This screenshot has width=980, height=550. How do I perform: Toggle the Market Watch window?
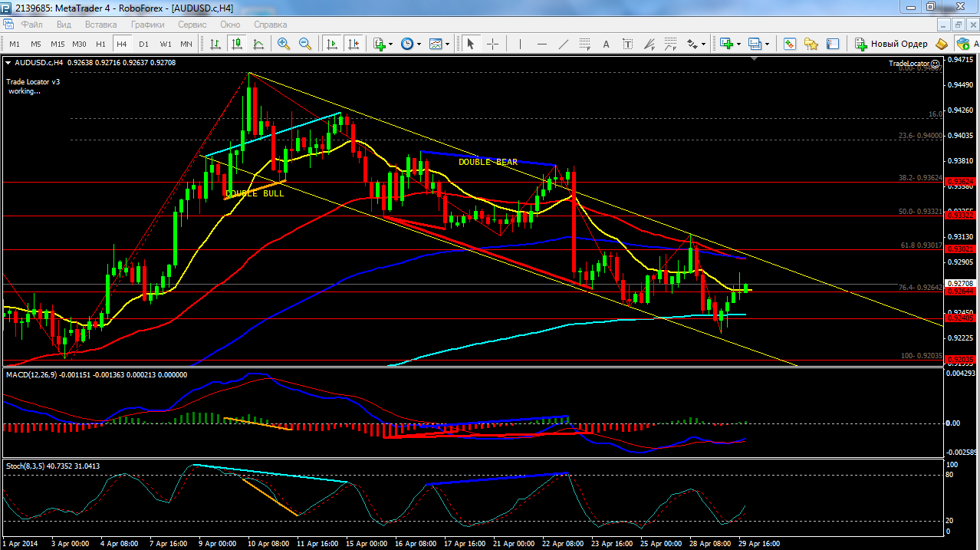click(789, 44)
